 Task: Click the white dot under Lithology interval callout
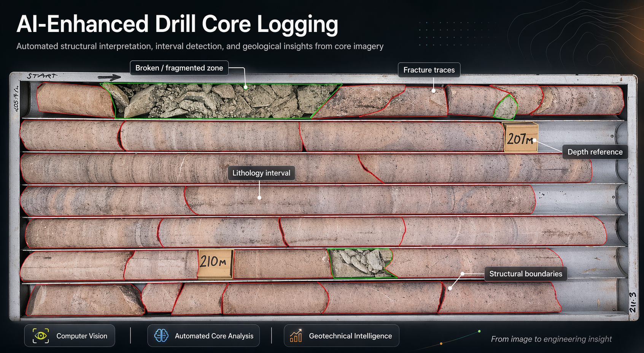click(259, 198)
